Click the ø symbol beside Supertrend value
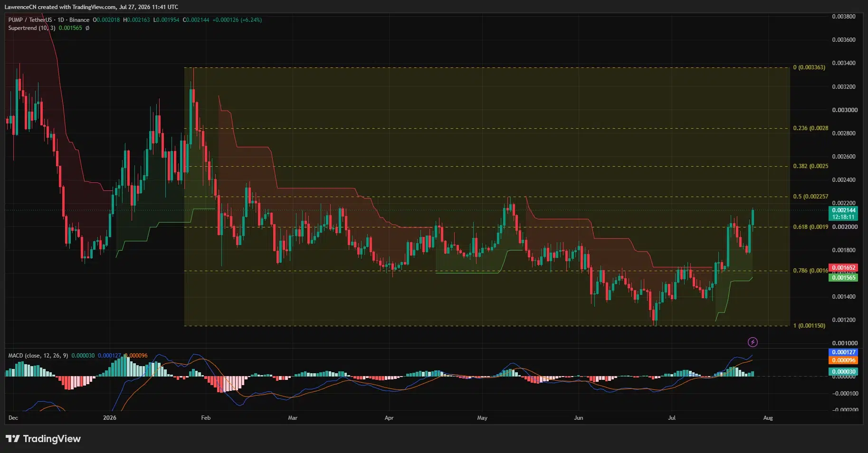The image size is (868, 453). [x=87, y=28]
